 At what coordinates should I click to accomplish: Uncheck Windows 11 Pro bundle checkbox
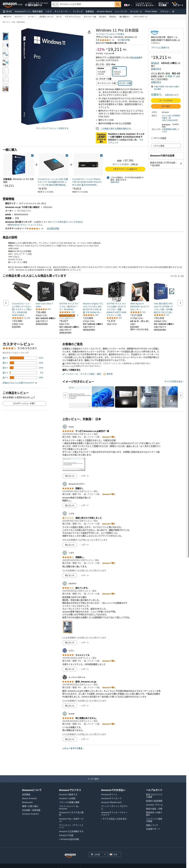click(x=32, y=155)
